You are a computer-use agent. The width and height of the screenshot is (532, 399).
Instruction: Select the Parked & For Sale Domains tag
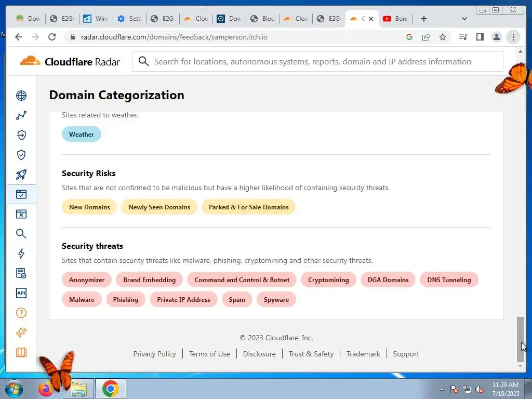click(x=248, y=207)
